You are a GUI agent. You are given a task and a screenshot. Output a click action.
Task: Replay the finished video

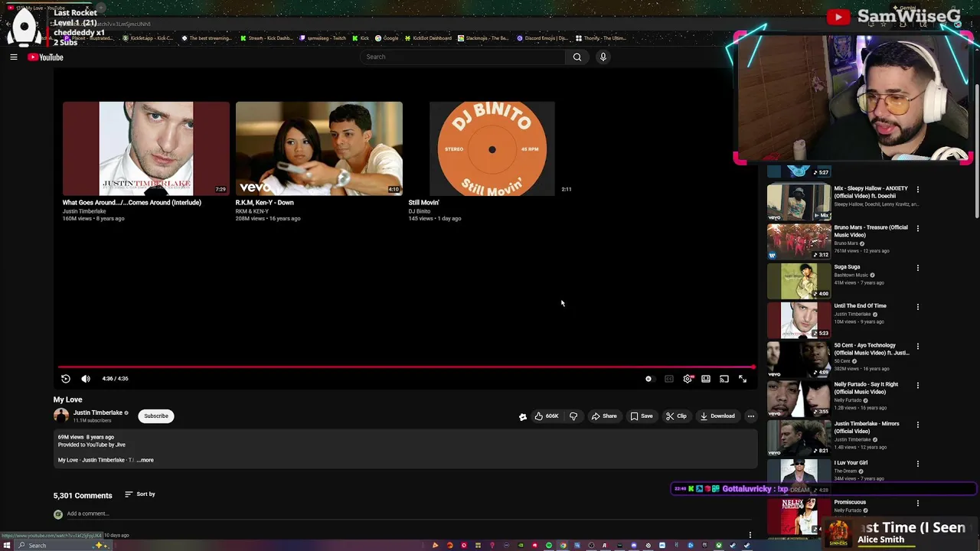[x=66, y=379]
